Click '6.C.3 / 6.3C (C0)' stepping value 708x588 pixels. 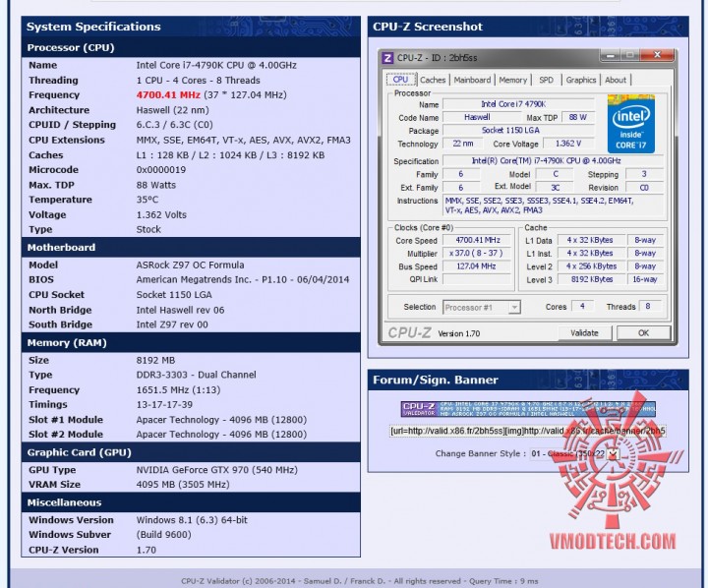click(175, 125)
